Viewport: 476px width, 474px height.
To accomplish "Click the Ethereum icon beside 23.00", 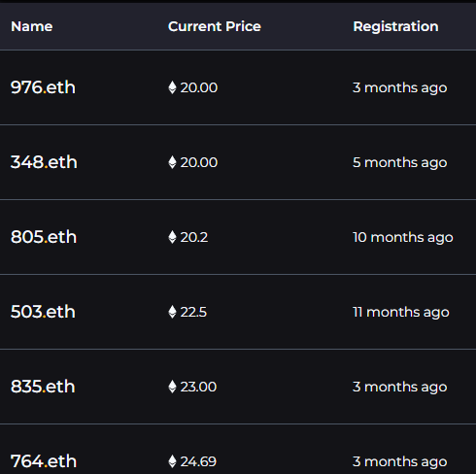I will pos(172,387).
